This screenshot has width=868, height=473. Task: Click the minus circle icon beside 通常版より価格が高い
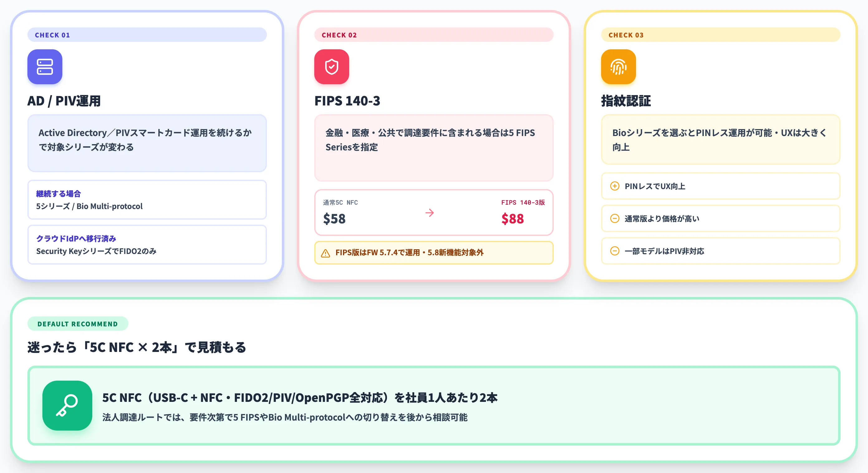point(615,218)
